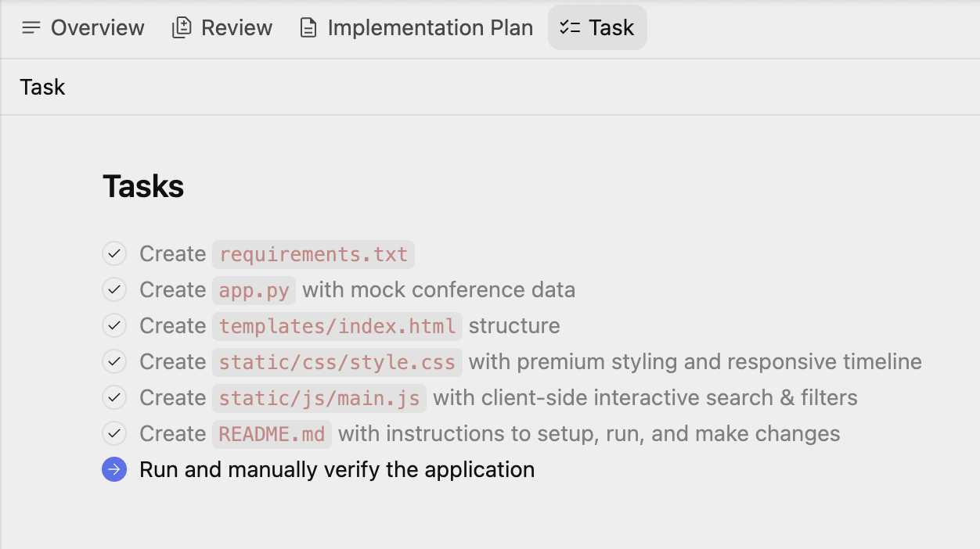Open the Overview tab
980x549 pixels.
[83, 27]
